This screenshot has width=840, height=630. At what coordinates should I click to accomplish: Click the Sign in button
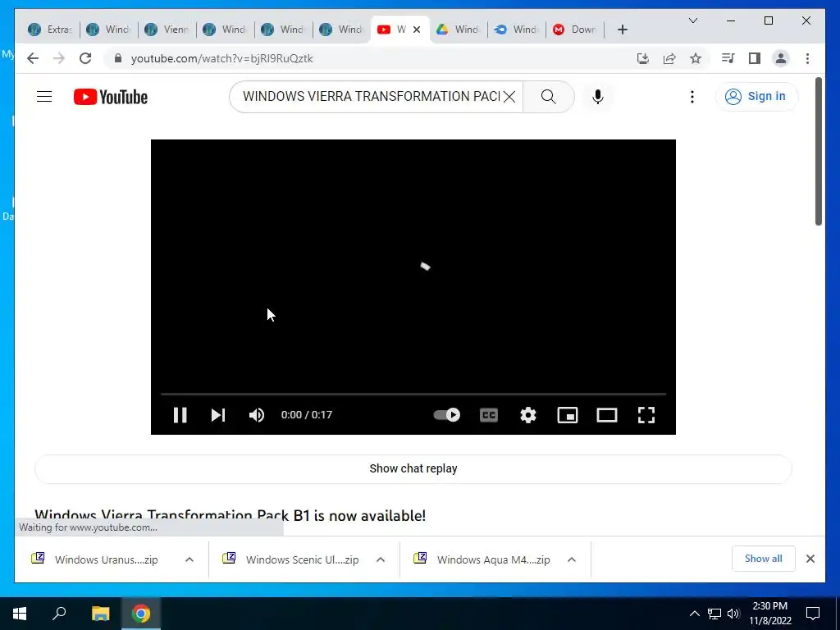click(756, 97)
